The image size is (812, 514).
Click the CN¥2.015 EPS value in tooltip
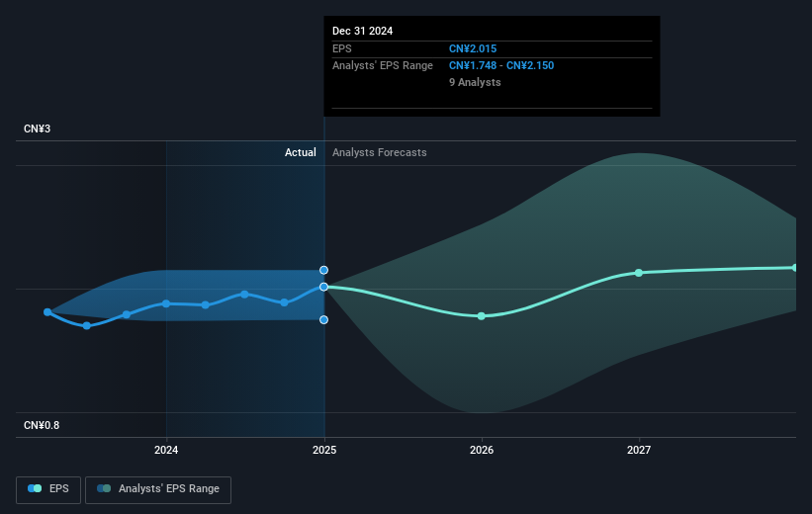(473, 48)
